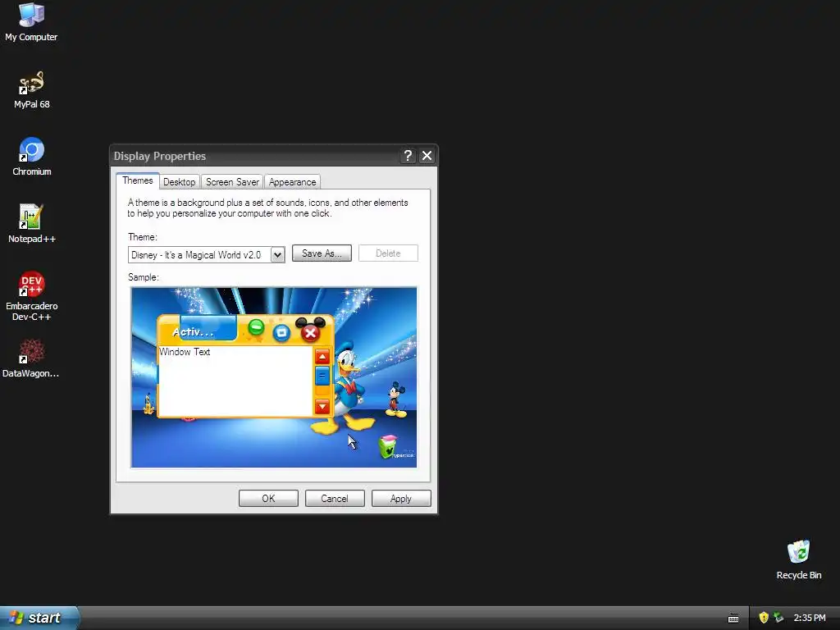Close the Display Properties dialog

pos(427,156)
